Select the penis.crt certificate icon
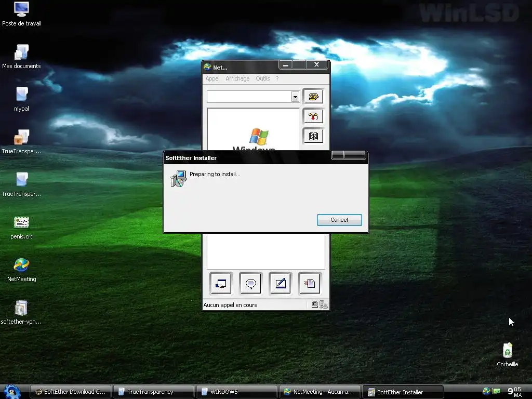Image resolution: width=532 pixels, height=399 pixels. click(x=21, y=228)
